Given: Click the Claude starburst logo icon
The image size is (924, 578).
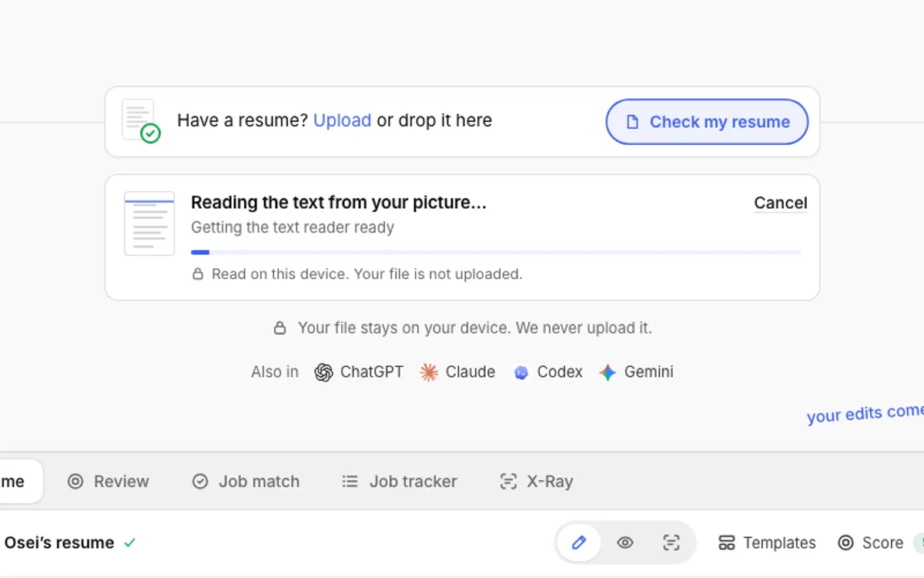Looking at the screenshot, I should click(x=429, y=372).
